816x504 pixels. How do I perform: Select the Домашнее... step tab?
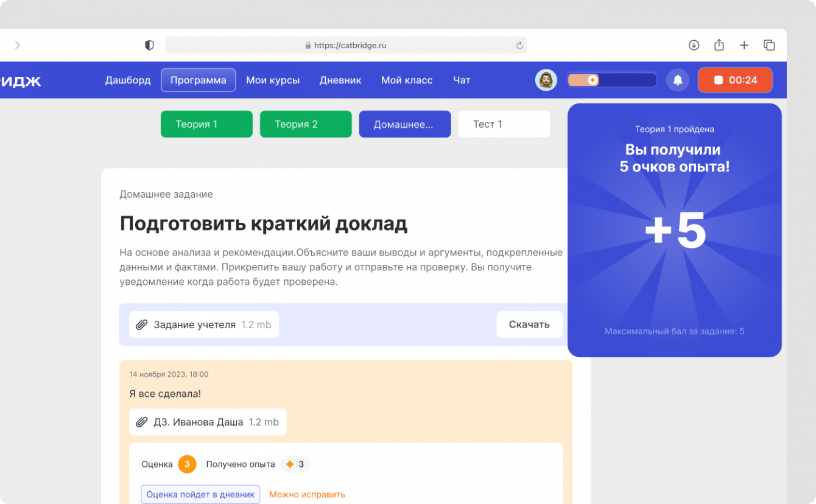click(x=405, y=124)
